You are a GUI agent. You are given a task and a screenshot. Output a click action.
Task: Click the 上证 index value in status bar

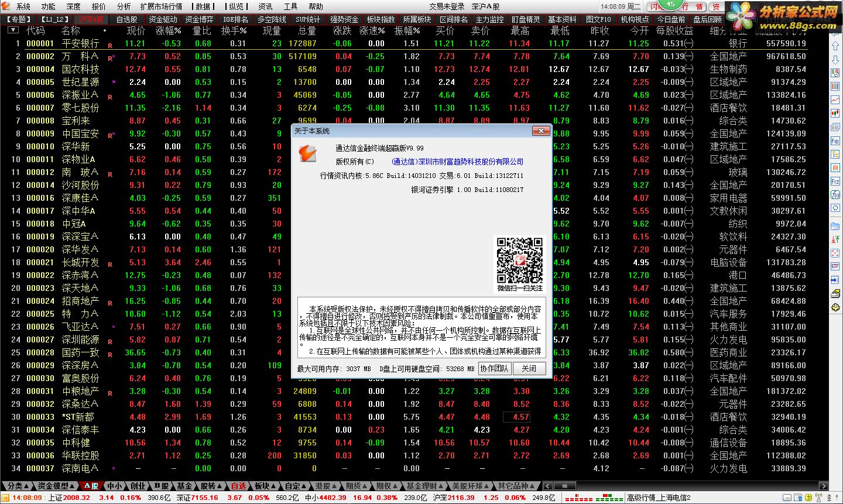[x=77, y=498]
